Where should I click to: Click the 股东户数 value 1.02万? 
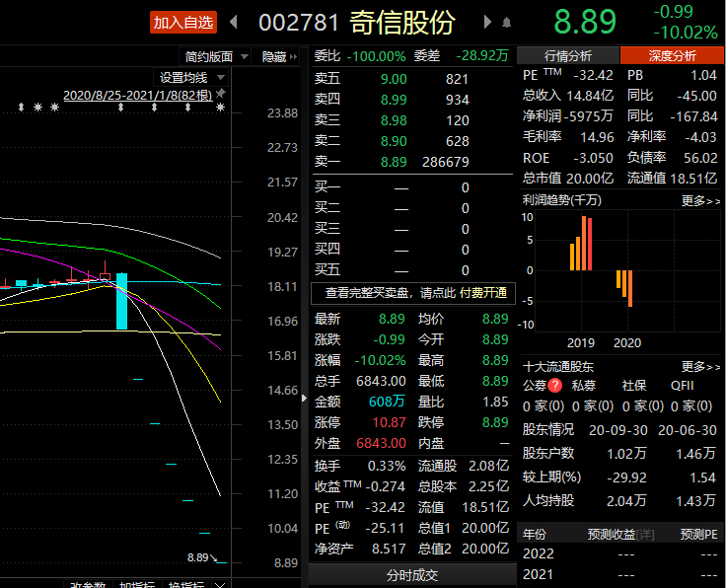point(626,453)
